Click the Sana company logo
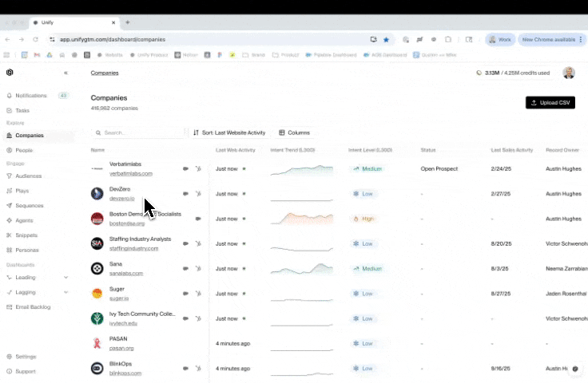 97,268
